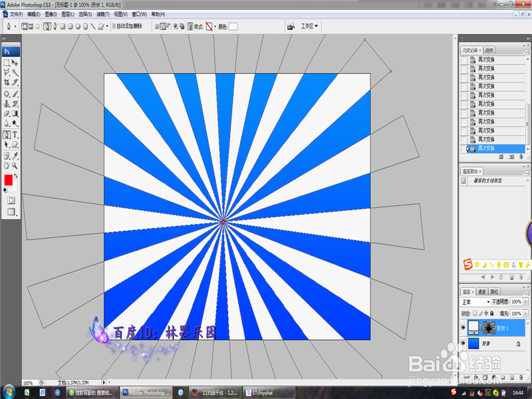
Task: Open 编辑(E) menu
Action: [34, 14]
